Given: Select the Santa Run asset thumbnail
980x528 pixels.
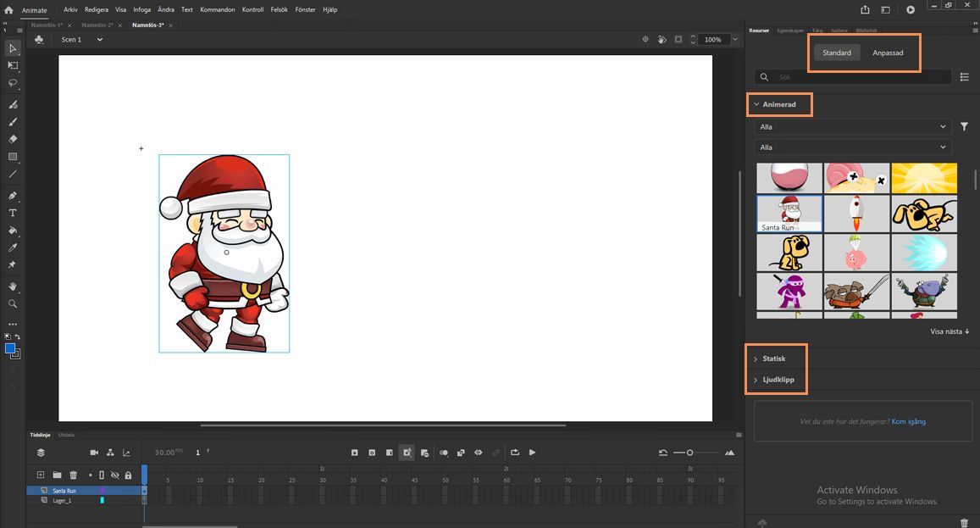Looking at the screenshot, I should click(789, 214).
